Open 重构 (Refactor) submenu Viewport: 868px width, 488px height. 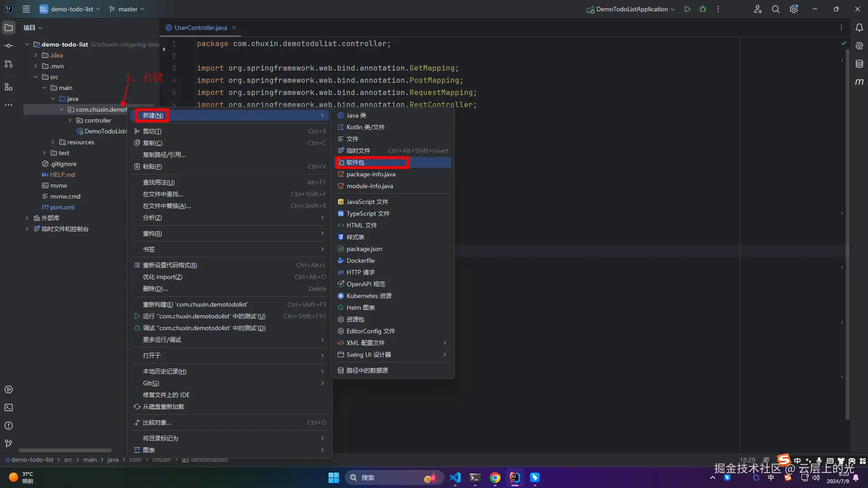(x=229, y=233)
